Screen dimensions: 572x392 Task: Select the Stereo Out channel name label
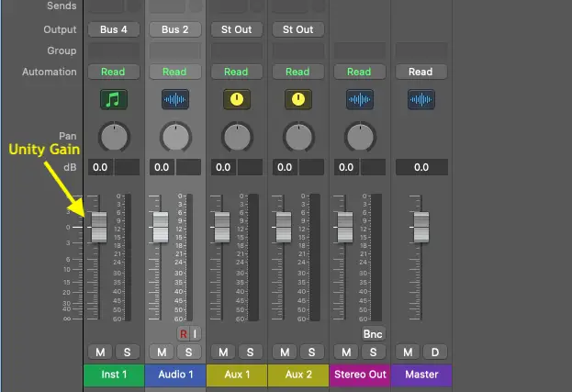(359, 375)
